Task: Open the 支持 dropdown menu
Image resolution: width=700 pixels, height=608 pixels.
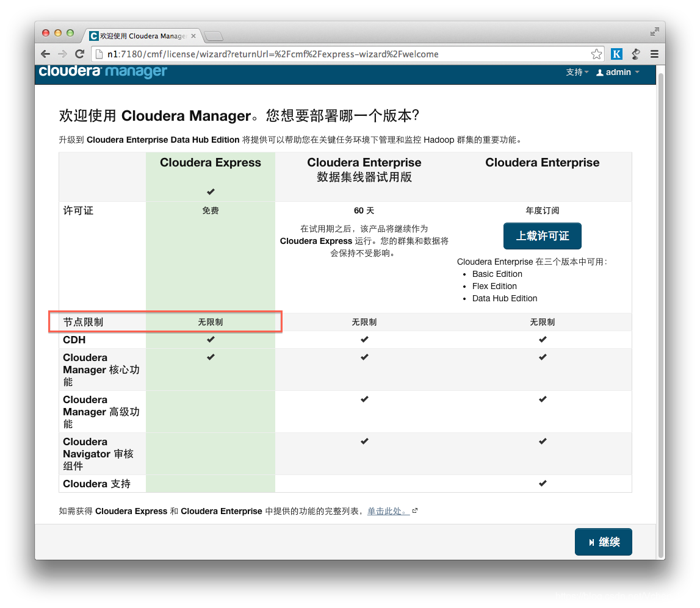Action: [577, 72]
